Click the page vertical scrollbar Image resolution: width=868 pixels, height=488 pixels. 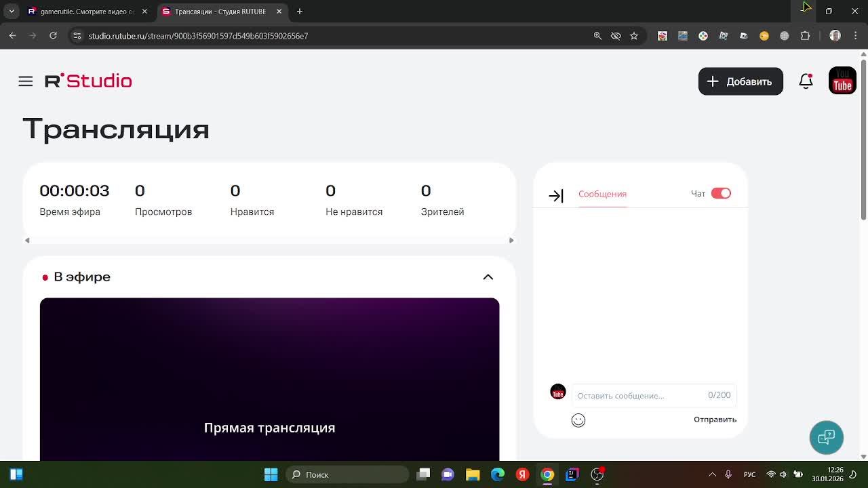[x=863, y=139]
